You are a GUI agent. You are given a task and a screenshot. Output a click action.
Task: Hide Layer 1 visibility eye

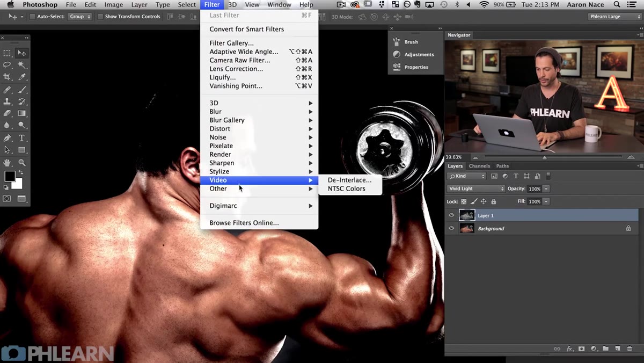coord(451,215)
